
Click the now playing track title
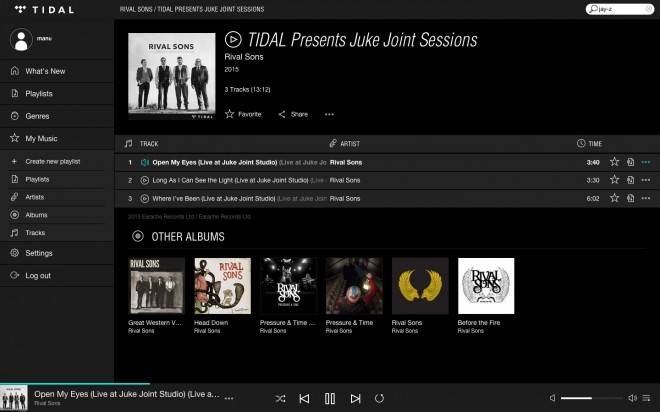(x=127, y=394)
